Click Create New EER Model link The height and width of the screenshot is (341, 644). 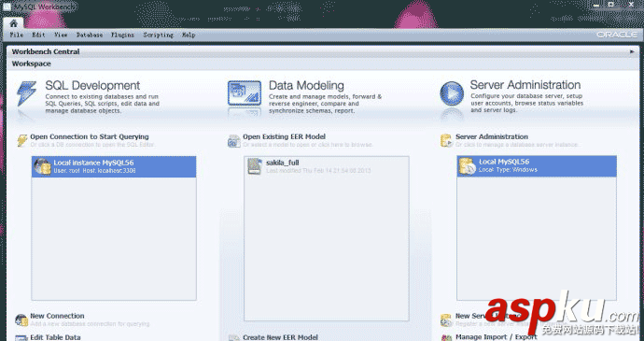tap(281, 337)
